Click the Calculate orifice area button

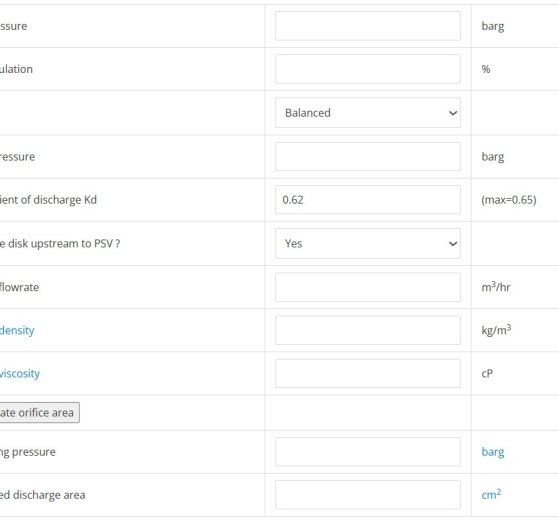click(39, 413)
